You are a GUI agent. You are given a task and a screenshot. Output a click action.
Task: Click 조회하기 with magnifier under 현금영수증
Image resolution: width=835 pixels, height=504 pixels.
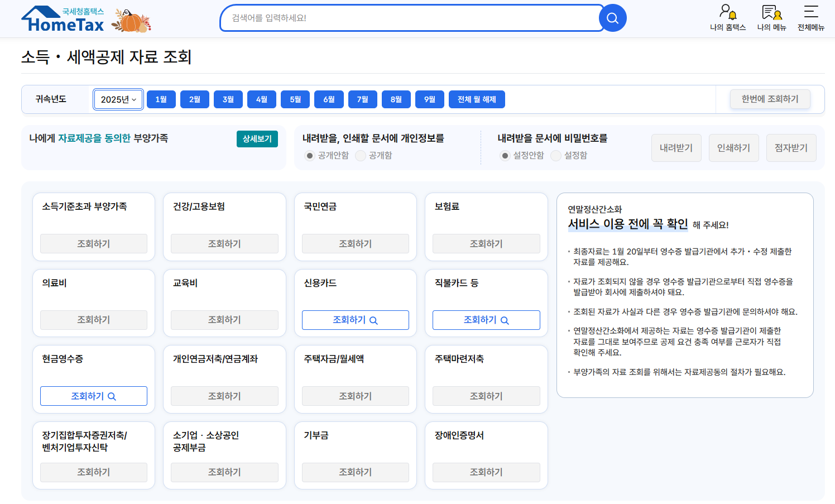click(x=93, y=396)
